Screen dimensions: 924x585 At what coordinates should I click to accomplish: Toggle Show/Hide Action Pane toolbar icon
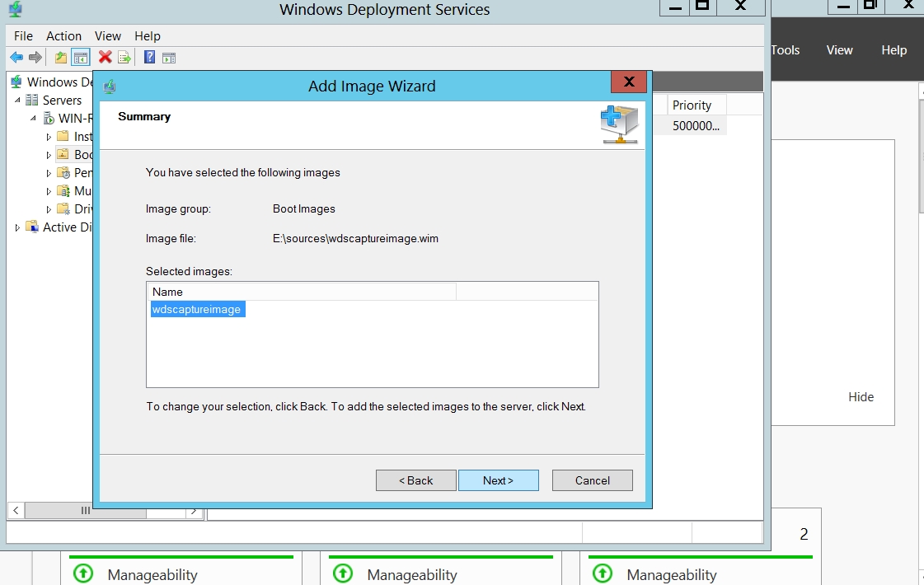click(168, 57)
